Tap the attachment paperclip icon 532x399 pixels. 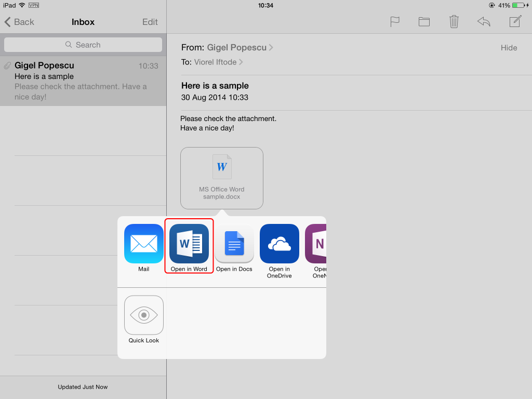[x=7, y=65]
